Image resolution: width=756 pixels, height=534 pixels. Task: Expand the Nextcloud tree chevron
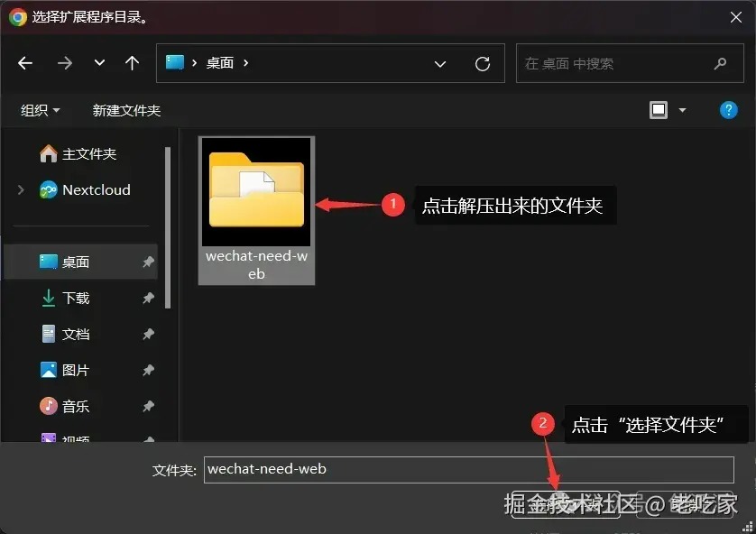pyautogui.click(x=20, y=189)
